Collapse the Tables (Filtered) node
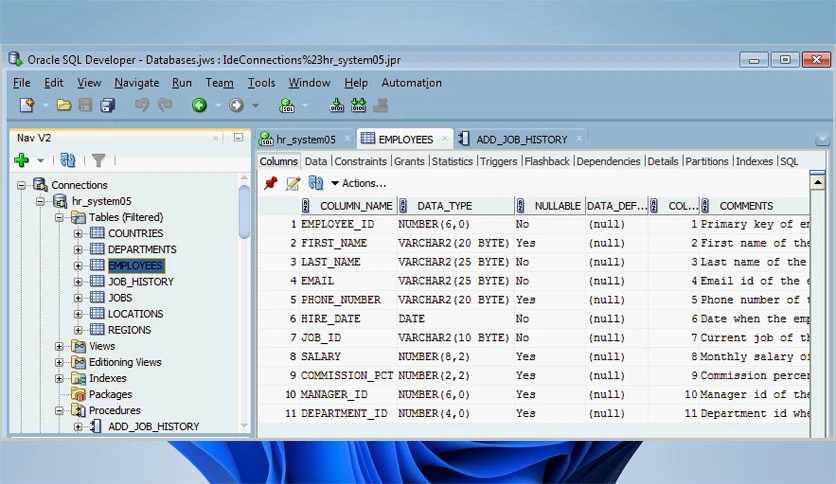 [x=59, y=217]
